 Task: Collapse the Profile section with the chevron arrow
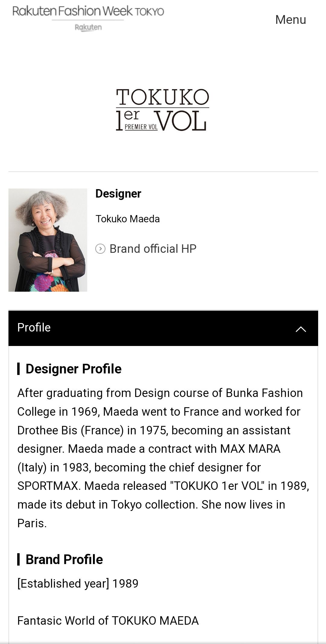[301, 329]
